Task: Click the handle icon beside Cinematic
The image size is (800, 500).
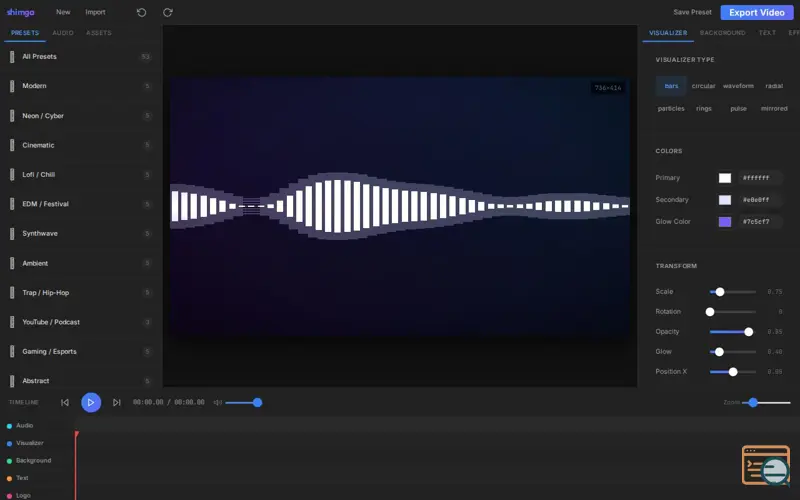Action: pyautogui.click(x=12, y=145)
